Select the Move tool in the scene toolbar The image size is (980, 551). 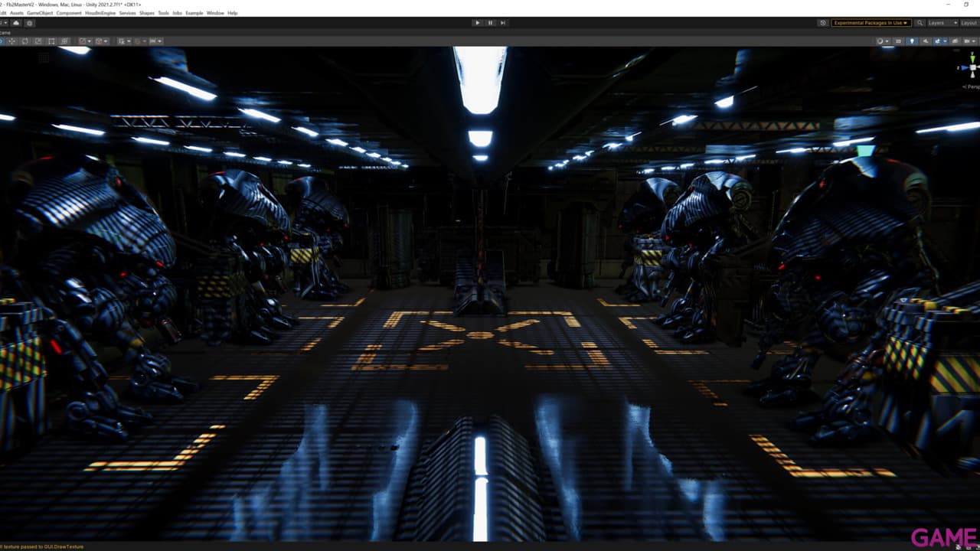11,41
